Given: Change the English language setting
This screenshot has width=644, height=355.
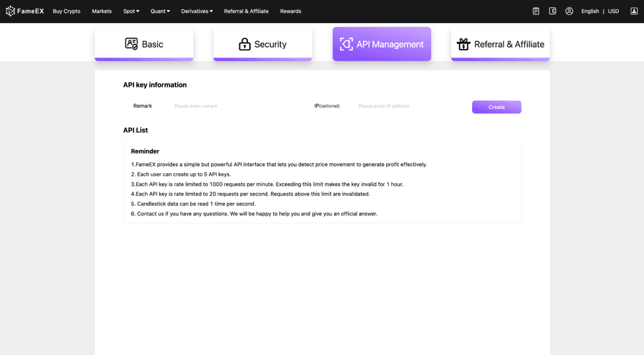Looking at the screenshot, I should 590,11.
